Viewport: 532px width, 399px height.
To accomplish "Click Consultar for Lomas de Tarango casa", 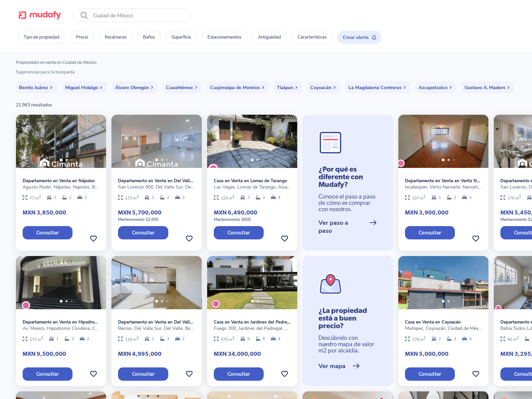I will click(239, 233).
